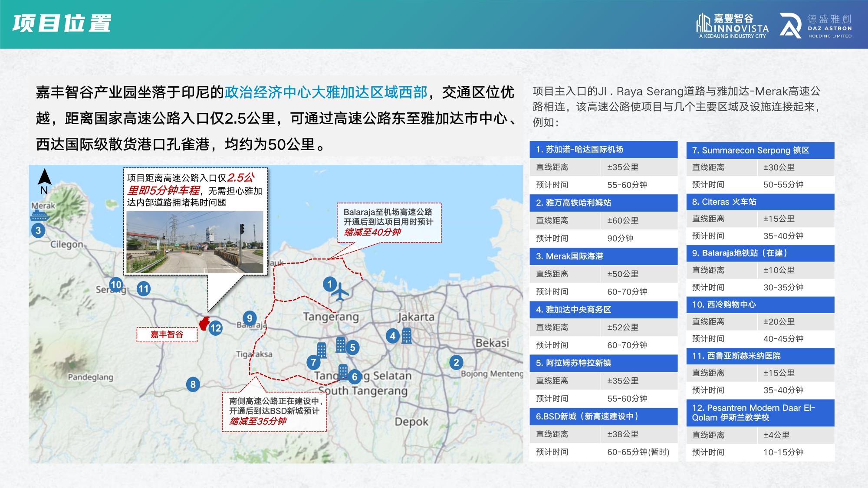Click the red 嘉丰智谷 site marker shape
868x488 pixels.
pyautogui.click(x=204, y=323)
